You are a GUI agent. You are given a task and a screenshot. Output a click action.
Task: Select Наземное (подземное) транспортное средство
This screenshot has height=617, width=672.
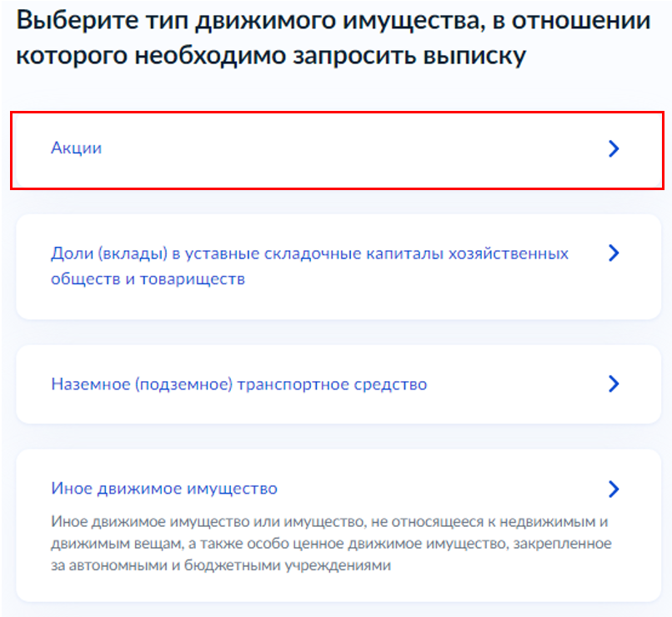pyautogui.click(x=238, y=384)
